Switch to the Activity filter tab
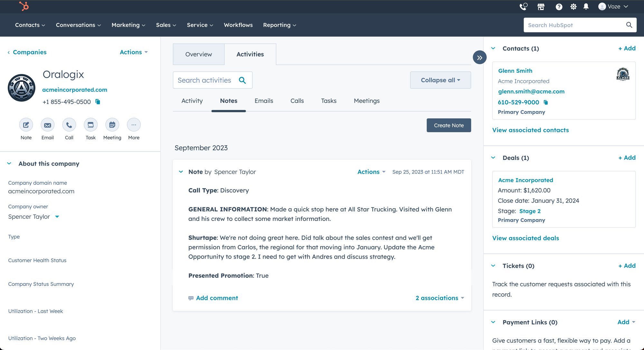Viewport: 644px width, 350px height. tap(192, 101)
